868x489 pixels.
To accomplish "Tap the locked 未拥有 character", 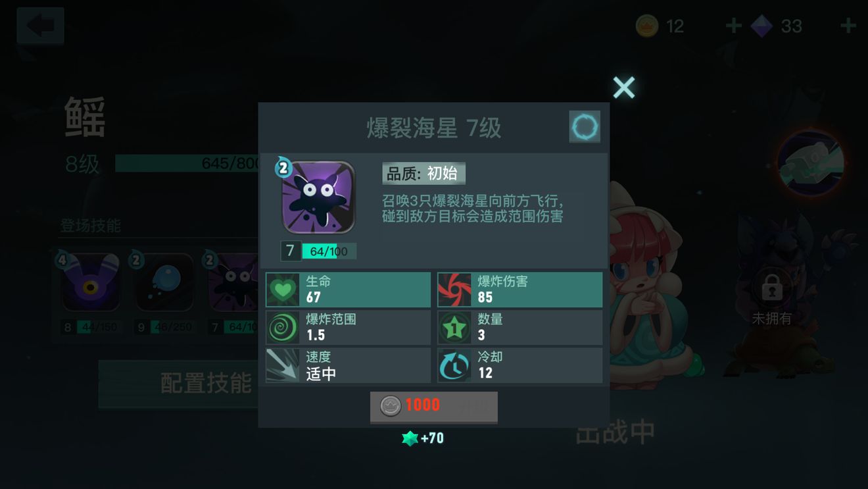I will tap(772, 297).
